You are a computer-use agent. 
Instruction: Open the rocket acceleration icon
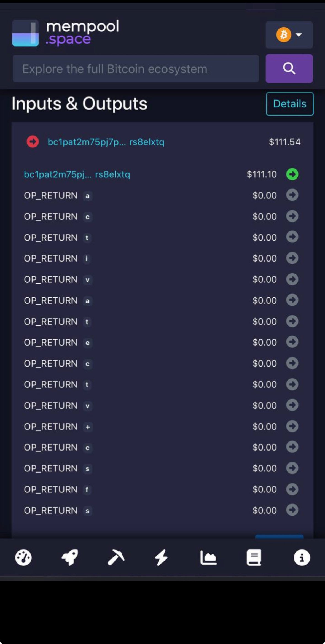point(70,558)
